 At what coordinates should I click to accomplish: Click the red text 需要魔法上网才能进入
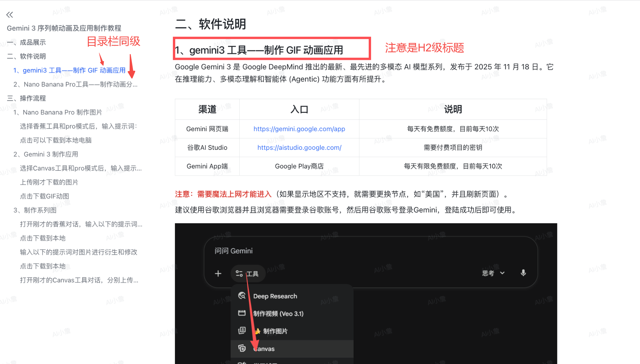pos(234,194)
